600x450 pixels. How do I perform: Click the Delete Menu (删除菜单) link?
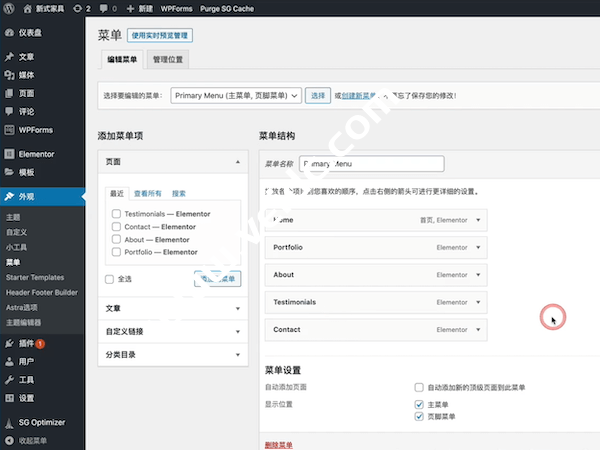[281, 443]
